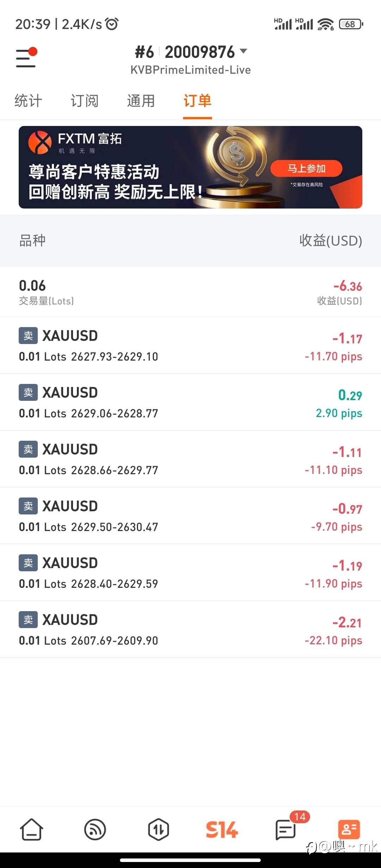The width and height of the screenshot is (381, 868).
Task: Open the profitable XAUUSD order 2629.06-2628.77
Action: click(190, 402)
